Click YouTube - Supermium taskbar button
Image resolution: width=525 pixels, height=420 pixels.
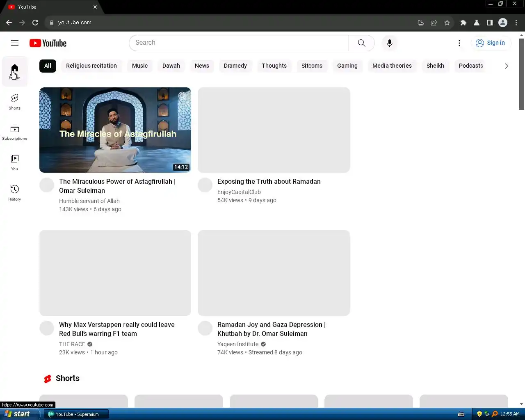[x=76, y=414]
